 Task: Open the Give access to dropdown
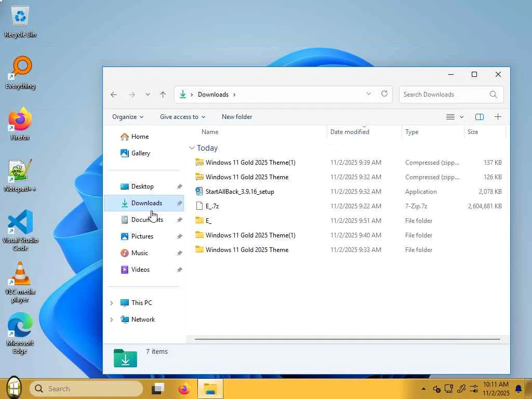[x=182, y=117]
